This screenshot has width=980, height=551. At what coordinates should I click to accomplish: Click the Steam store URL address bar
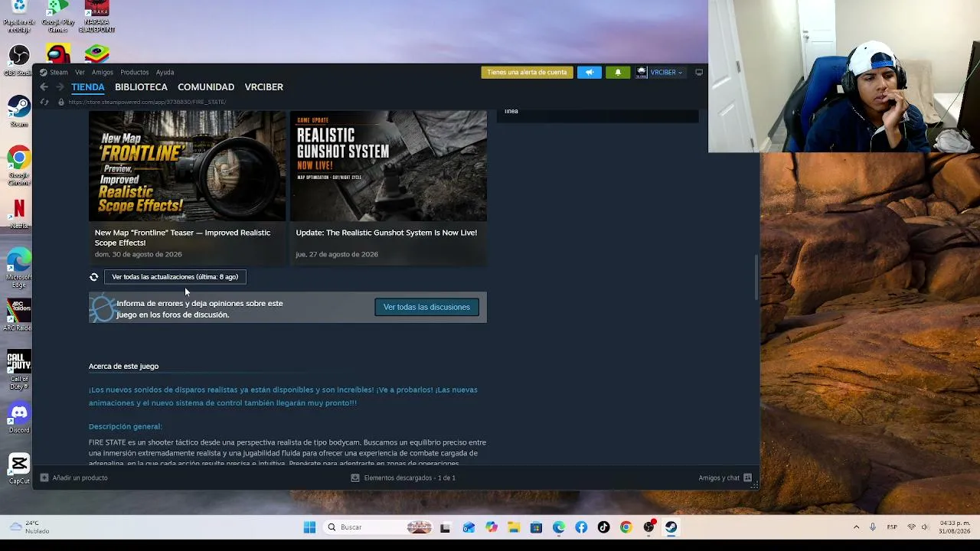(147, 102)
